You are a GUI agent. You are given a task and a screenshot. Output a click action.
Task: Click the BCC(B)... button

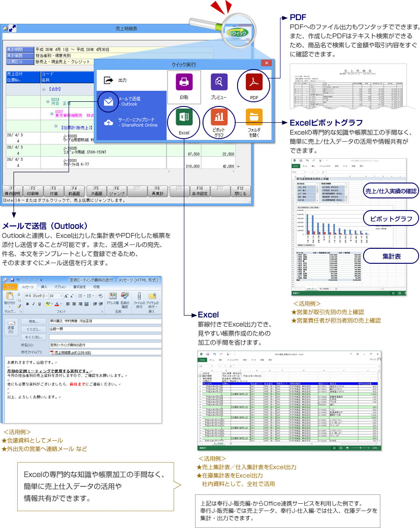(x=34, y=337)
